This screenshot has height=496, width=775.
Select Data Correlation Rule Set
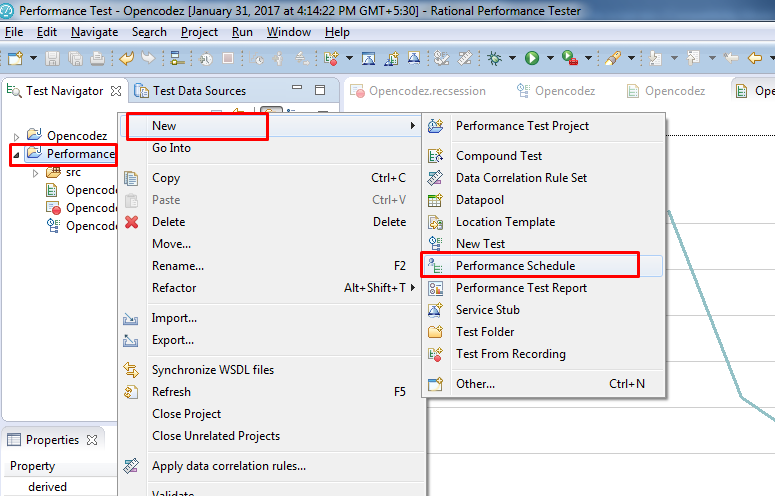tap(543, 178)
